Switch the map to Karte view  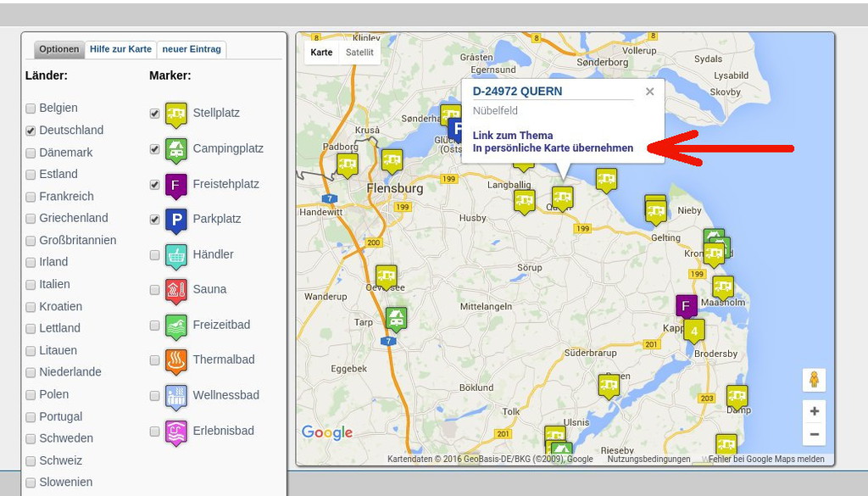pos(321,53)
